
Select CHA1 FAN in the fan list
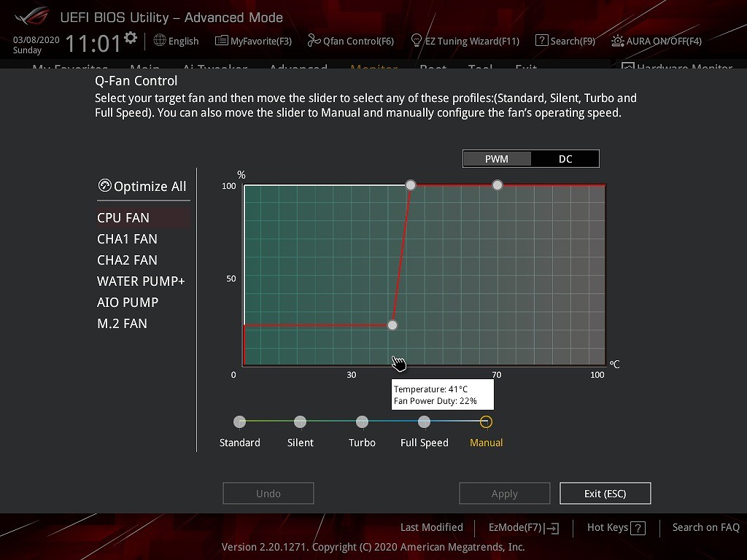coord(127,239)
